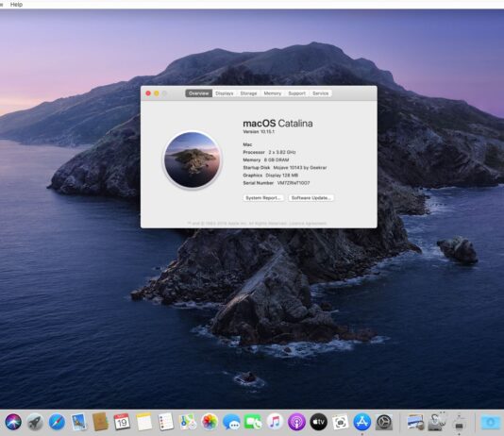The image size is (504, 436).
Task: Open Preview image icon in dock
Action: pyautogui.click(x=415, y=422)
